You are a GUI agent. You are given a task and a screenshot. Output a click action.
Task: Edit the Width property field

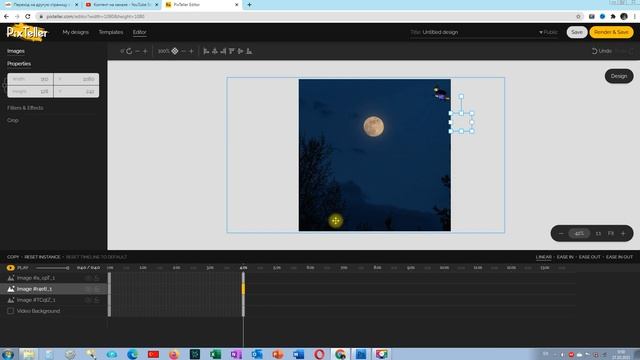pos(30,79)
